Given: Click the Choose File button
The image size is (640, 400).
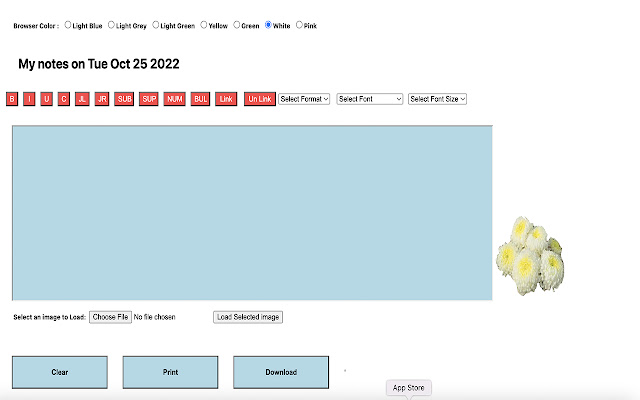Looking at the screenshot, I should point(110,317).
